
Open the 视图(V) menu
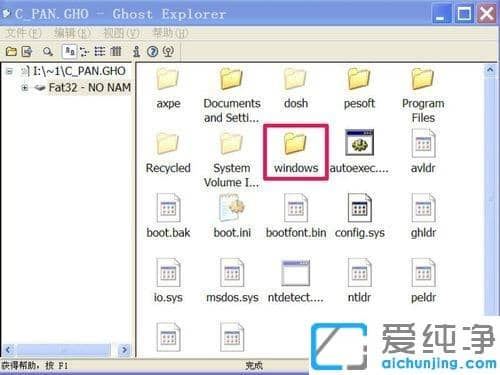point(121,33)
